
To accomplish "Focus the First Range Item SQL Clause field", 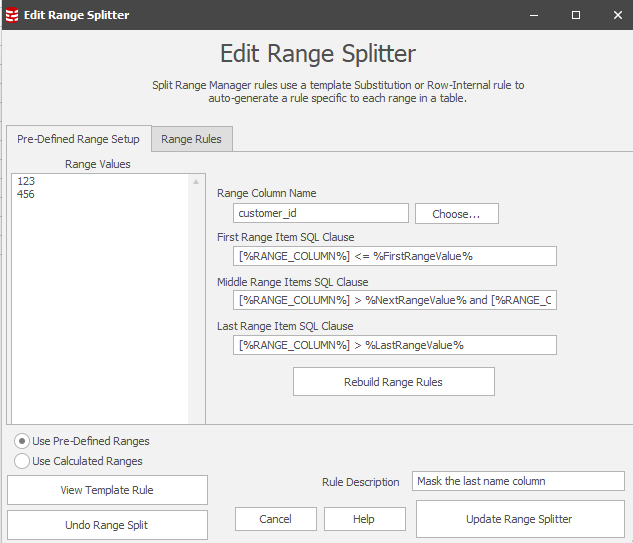I will pyautogui.click(x=394, y=256).
